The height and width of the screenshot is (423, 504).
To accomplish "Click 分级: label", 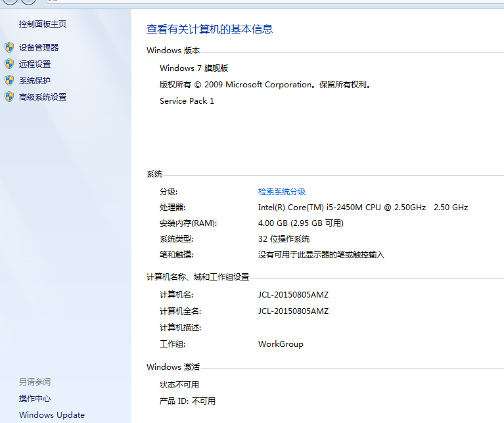I will point(168,192).
